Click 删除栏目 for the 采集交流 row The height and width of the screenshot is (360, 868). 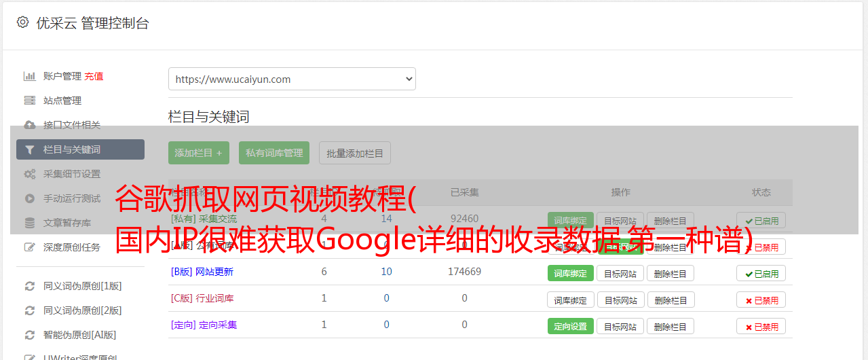point(671,221)
